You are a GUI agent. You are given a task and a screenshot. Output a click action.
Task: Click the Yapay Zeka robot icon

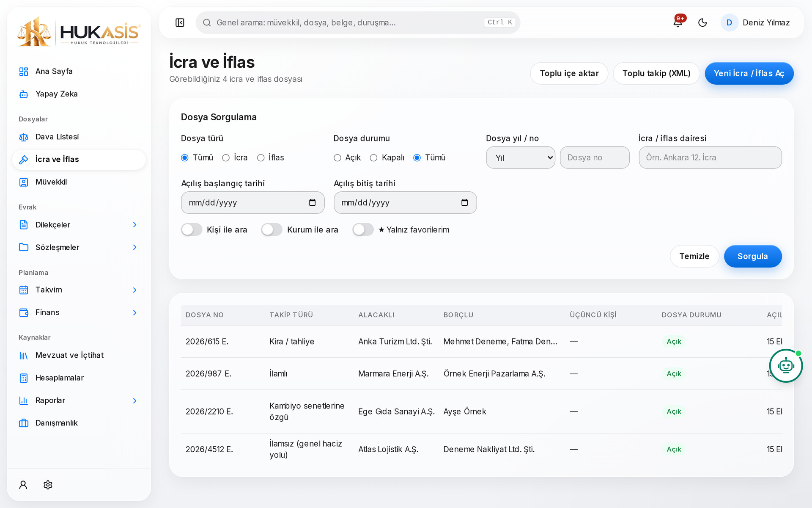(24, 94)
